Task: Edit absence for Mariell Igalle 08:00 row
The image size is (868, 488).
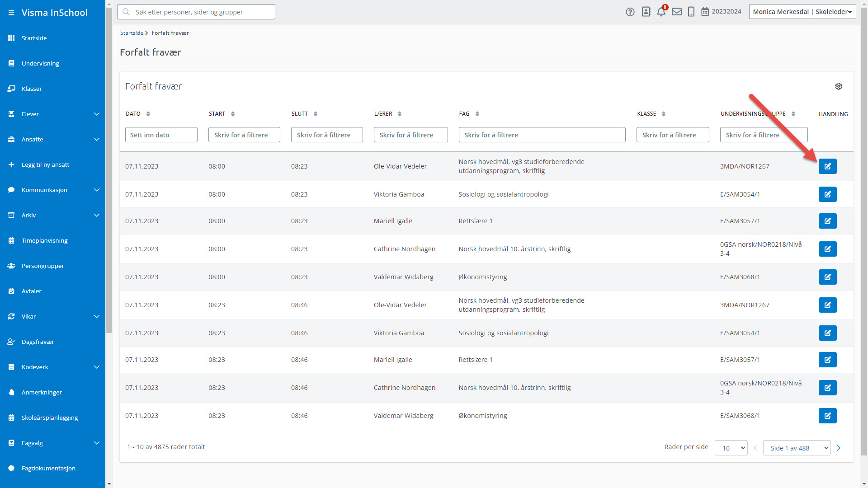Action: pos(827,221)
